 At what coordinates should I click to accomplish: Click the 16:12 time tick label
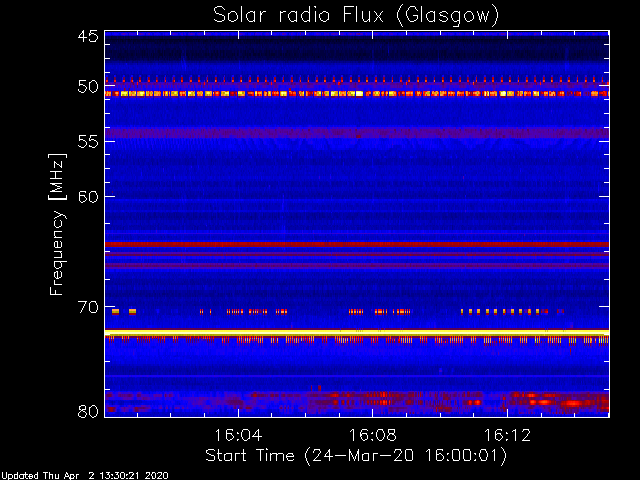click(x=507, y=435)
